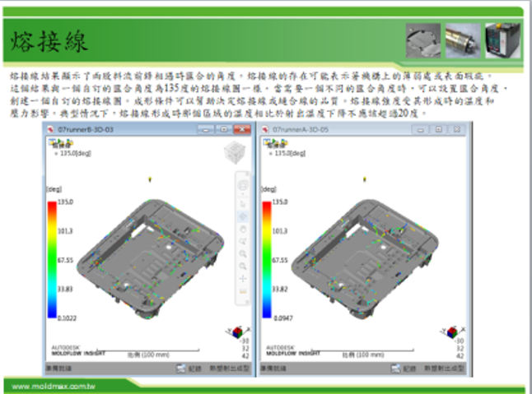
Task: Click the result icons atop the 07runnerB viewport
Action: click(x=59, y=143)
